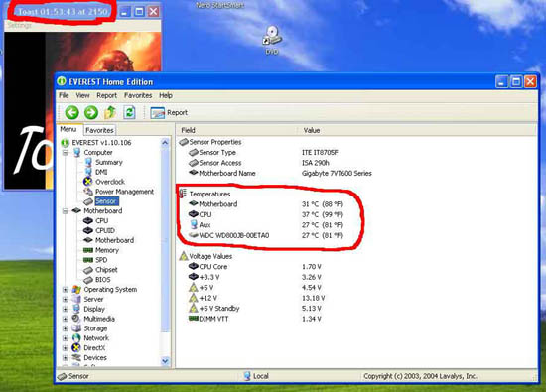546x392 pixels.
Task: Go forward with the green right arrow
Action: click(x=91, y=112)
